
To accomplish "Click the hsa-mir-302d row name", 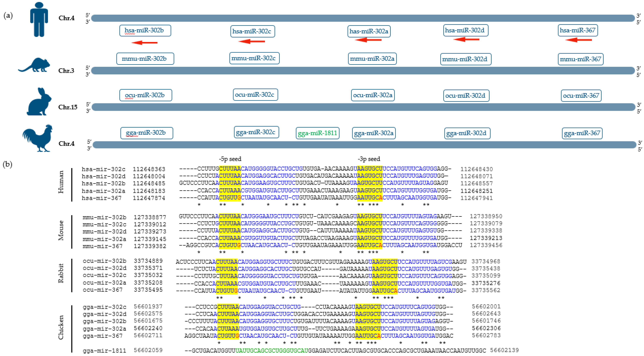I will 103,176.
